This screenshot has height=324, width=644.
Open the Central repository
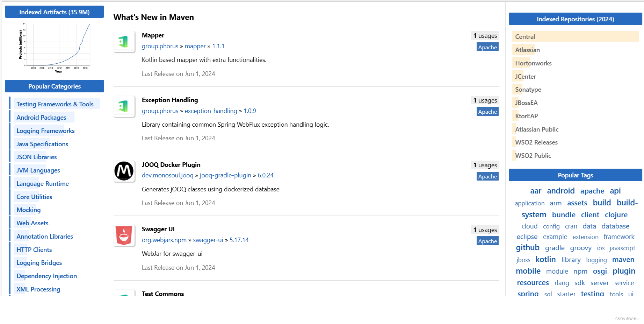(x=525, y=37)
